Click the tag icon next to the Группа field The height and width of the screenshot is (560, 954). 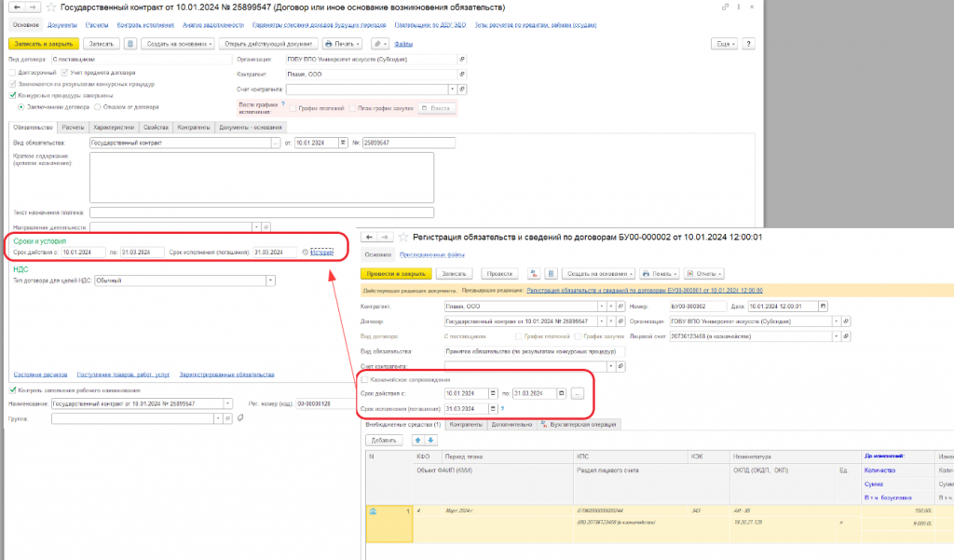tap(241, 418)
